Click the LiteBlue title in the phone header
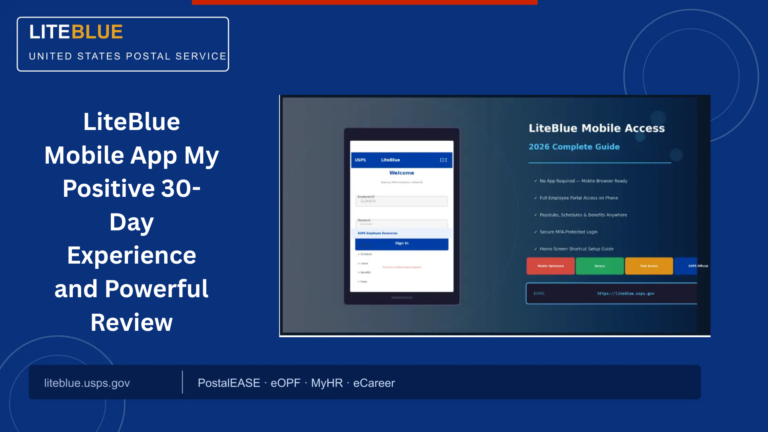 coord(390,160)
